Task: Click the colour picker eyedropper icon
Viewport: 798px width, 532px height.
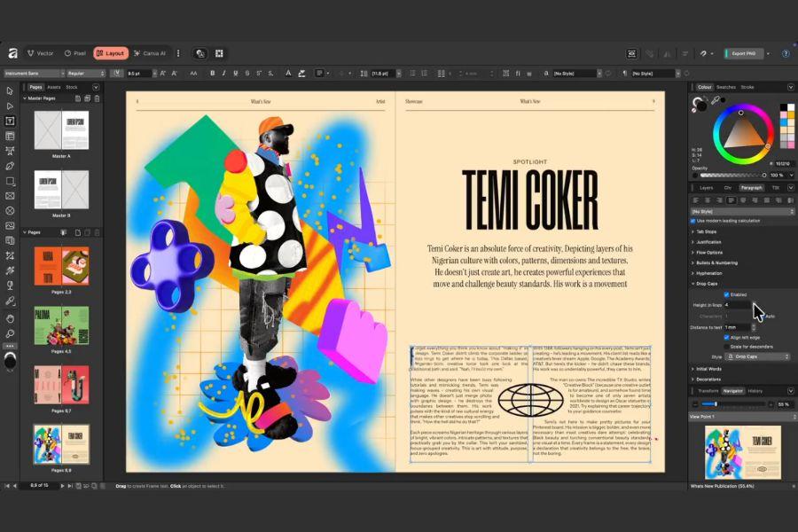Action: point(715,101)
